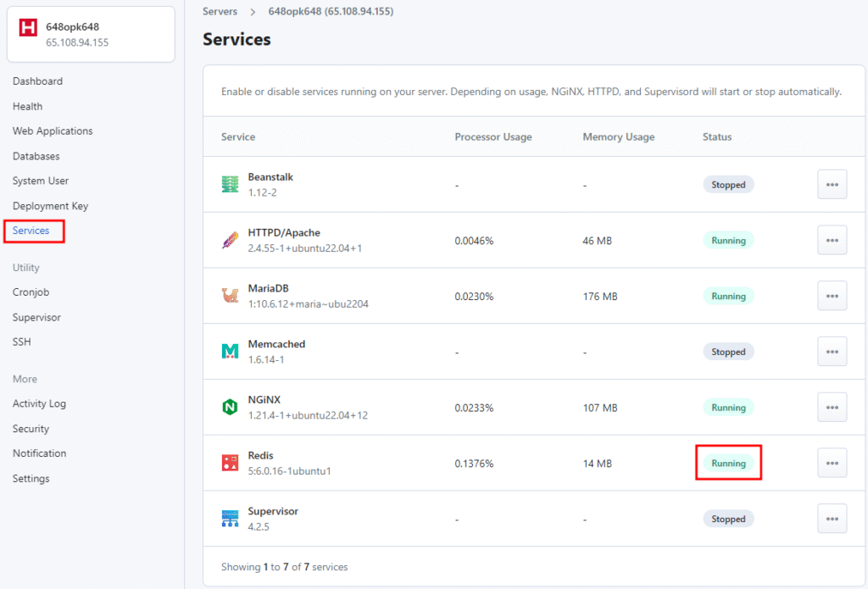The image size is (868, 589).
Task: Click the Stopped status badge for Memcached
Action: tap(728, 352)
